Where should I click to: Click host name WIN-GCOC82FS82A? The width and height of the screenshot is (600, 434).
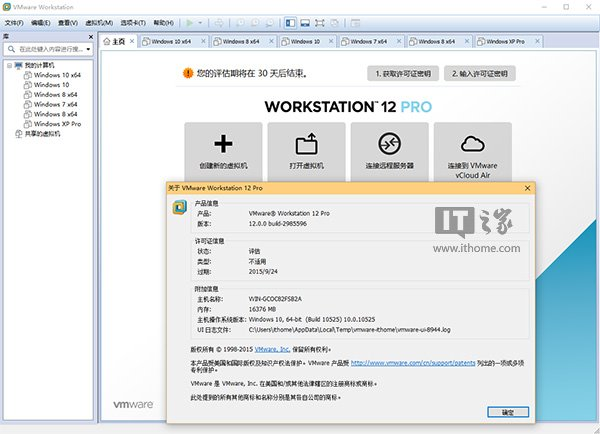click(275, 299)
